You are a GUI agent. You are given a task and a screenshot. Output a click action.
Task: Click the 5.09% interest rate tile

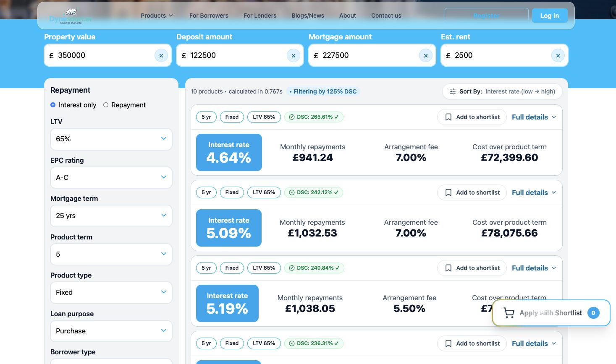click(229, 228)
